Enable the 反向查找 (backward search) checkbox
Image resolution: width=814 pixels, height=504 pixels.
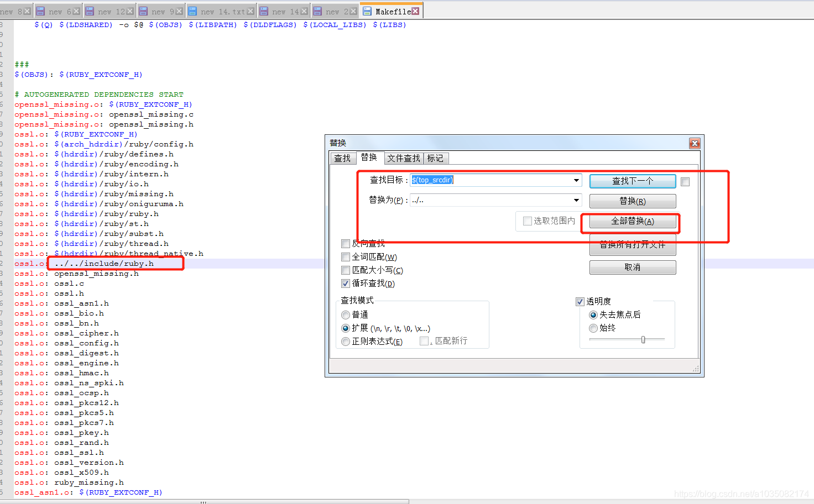[346, 244]
